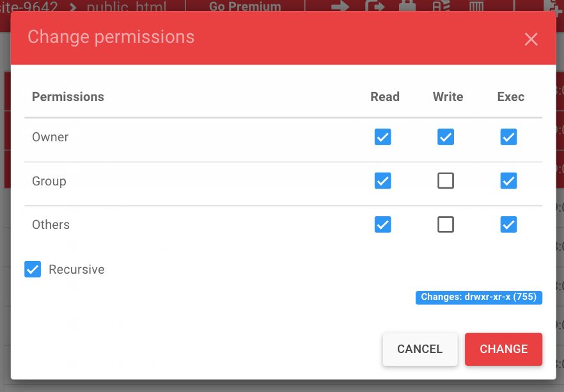The width and height of the screenshot is (564, 392).
Task: Click the copy-to-folder icon in toolbar
Action: pos(375,5)
